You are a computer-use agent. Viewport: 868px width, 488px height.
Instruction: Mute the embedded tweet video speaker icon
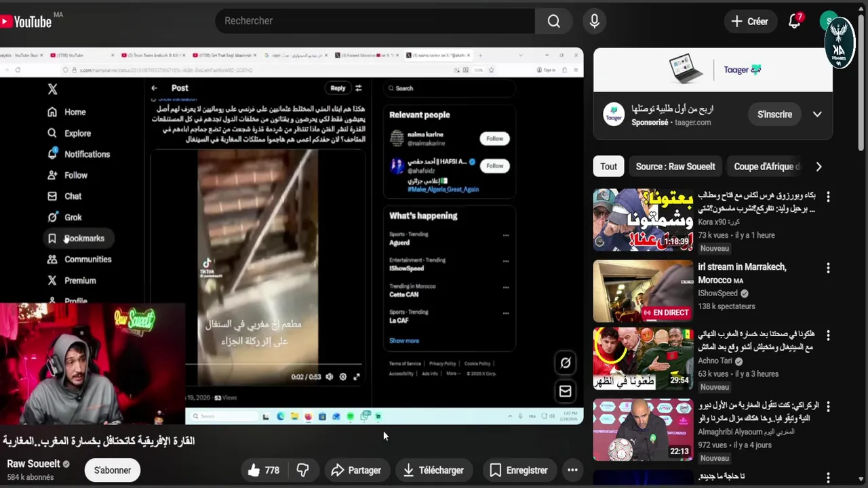click(x=329, y=377)
